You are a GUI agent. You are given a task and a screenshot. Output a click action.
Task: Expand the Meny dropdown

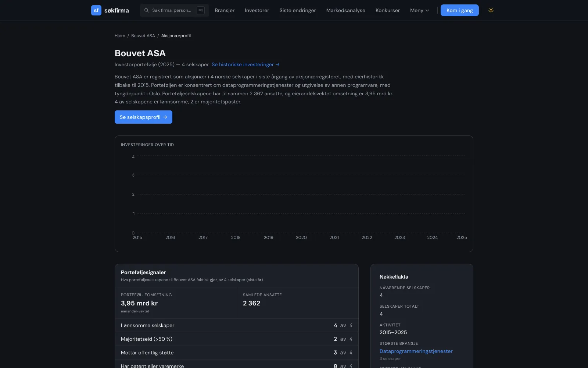[x=420, y=10]
